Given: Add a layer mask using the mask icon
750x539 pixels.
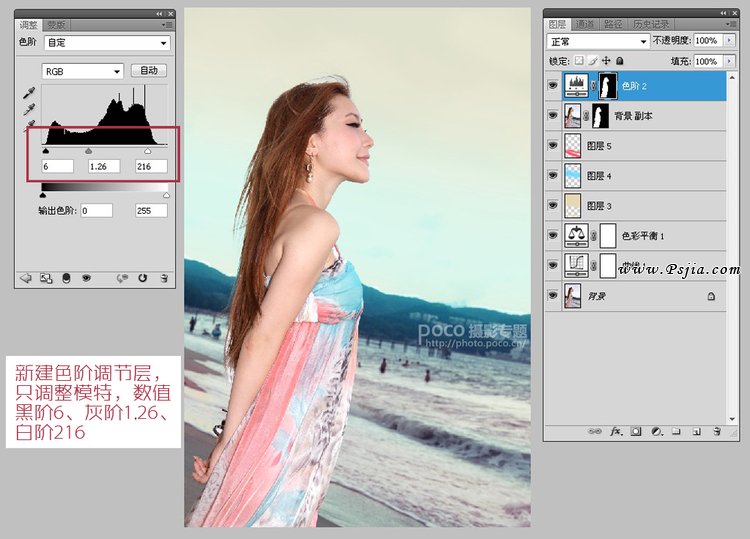Looking at the screenshot, I should pyautogui.click(x=636, y=431).
